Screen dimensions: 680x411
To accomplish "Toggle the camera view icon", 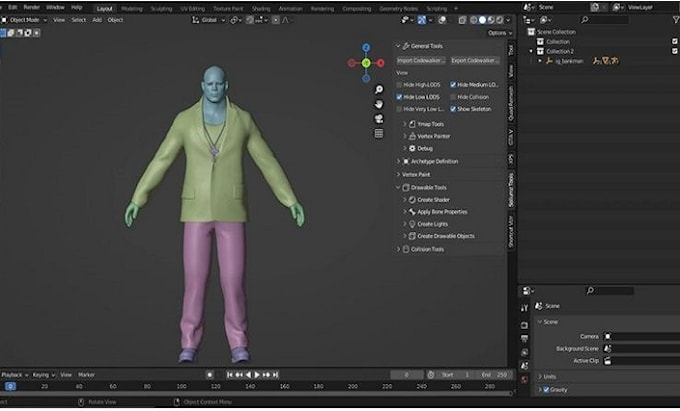I will click(379, 119).
